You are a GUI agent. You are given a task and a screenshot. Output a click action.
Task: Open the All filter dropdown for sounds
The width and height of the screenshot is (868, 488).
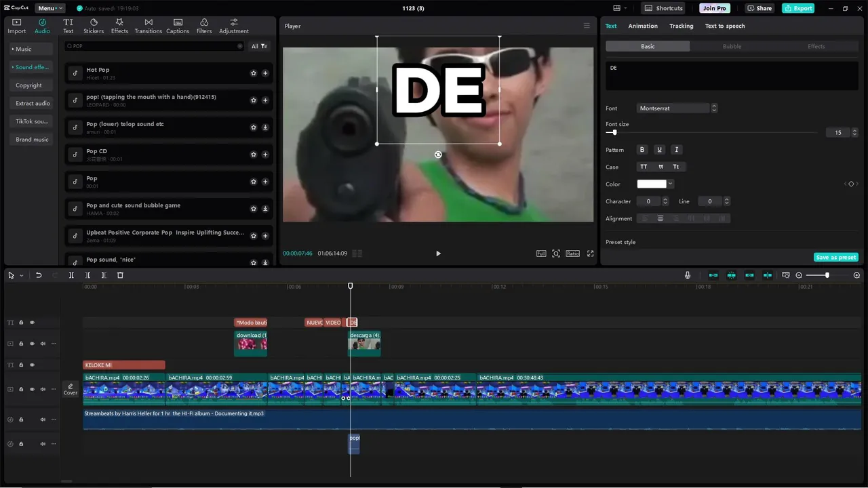tap(260, 46)
